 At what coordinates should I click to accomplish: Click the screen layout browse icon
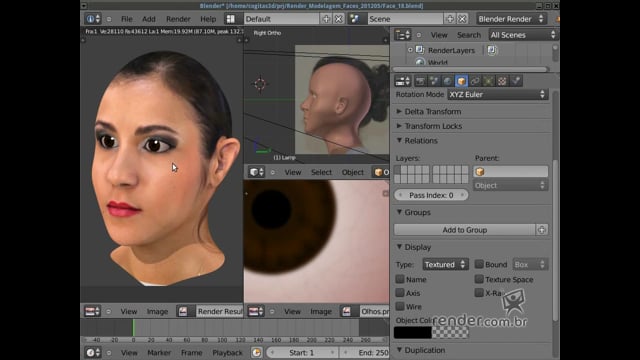tap(231, 19)
